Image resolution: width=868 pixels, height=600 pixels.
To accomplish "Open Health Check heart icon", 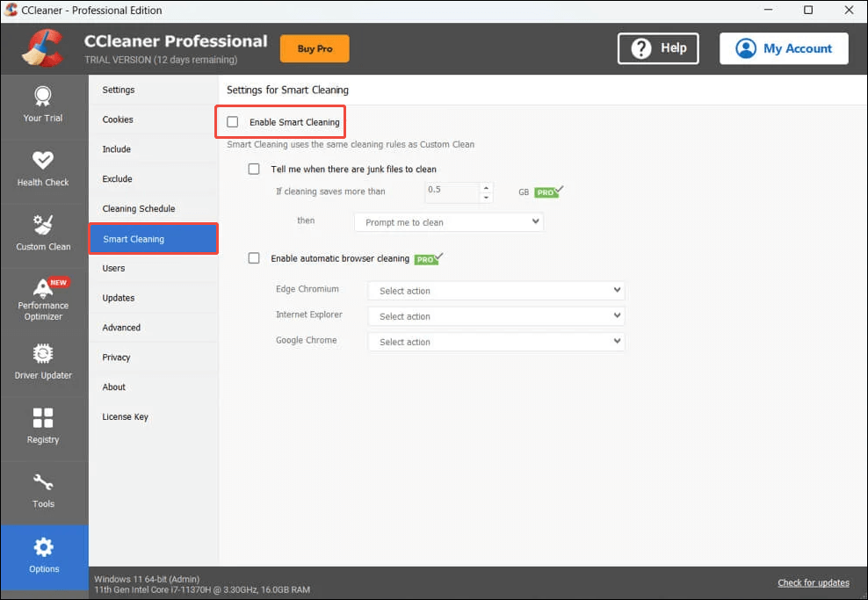I will [43, 161].
